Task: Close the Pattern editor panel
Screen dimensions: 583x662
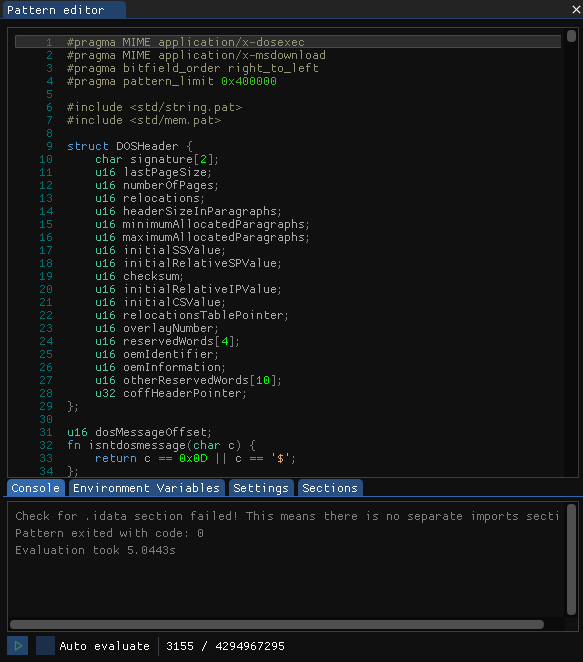Action: (576, 9)
